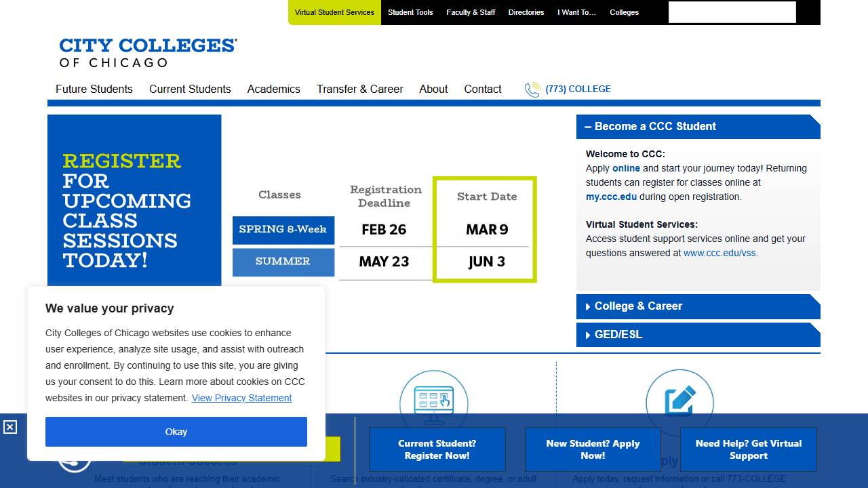This screenshot has height=488, width=868.
Task: Close the bottom banner with the X icon
Action: (10, 427)
